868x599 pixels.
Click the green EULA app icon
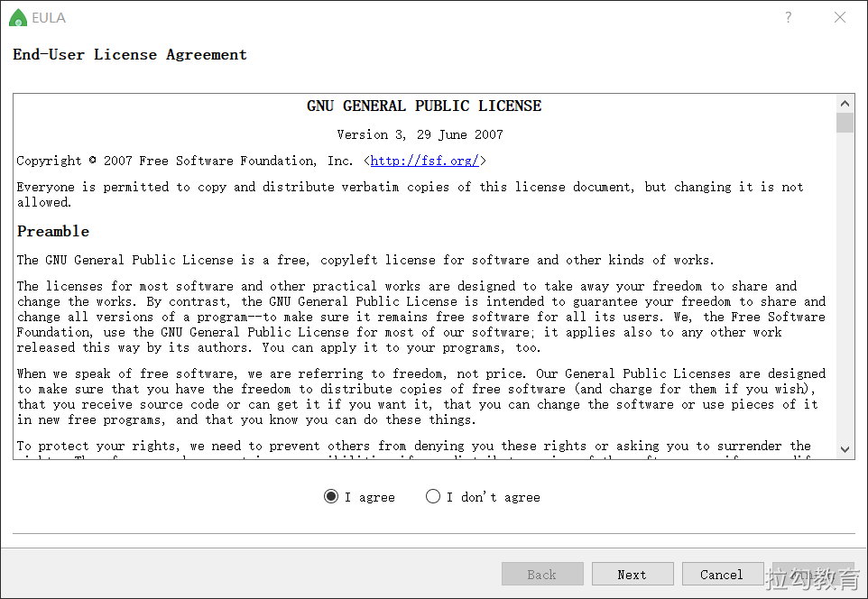(x=18, y=18)
